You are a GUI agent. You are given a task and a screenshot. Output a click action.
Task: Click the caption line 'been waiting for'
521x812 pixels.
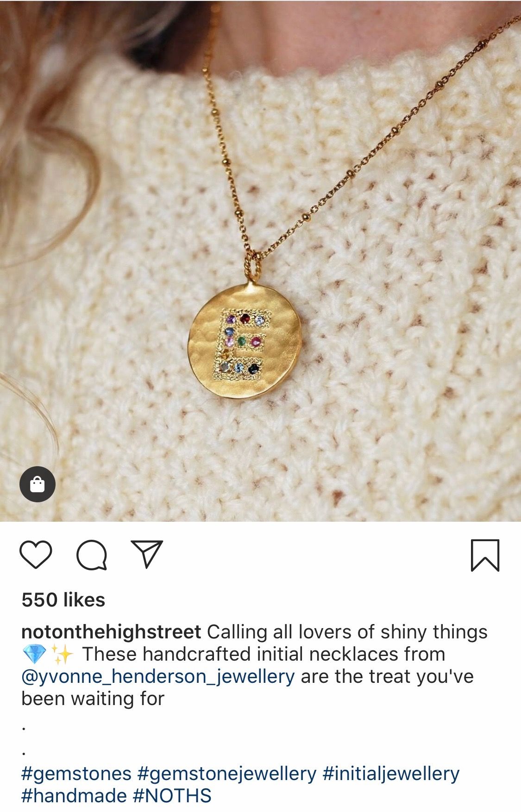pos(93,699)
